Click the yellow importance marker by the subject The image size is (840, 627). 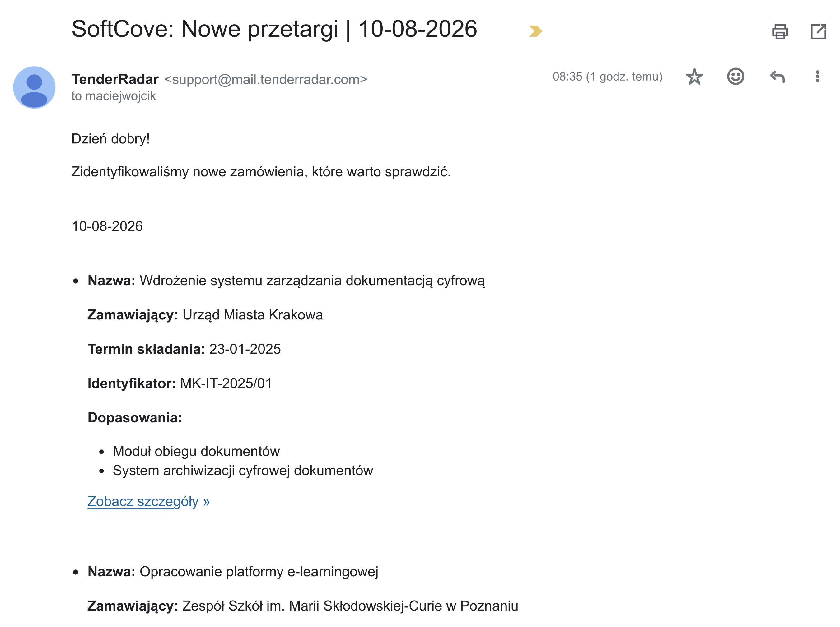535,31
